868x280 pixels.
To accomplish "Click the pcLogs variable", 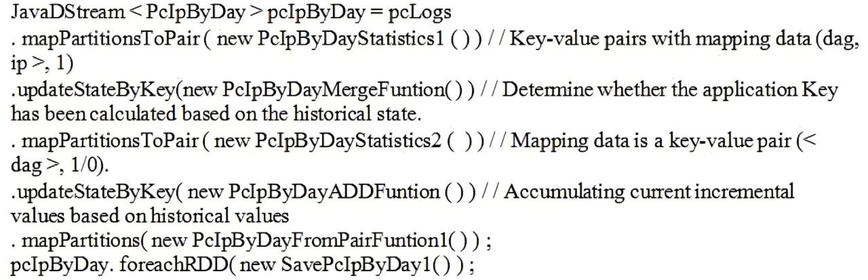I will click(x=419, y=12).
